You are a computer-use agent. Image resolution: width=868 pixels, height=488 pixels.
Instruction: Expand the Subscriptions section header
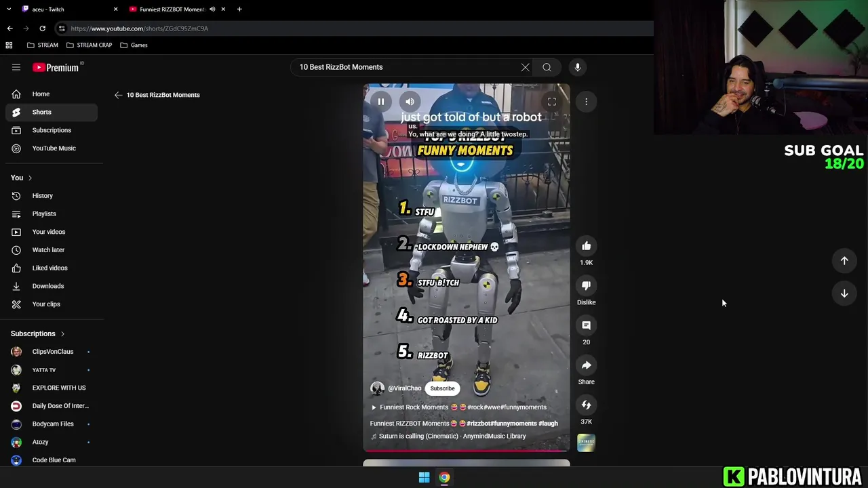pyautogui.click(x=38, y=333)
